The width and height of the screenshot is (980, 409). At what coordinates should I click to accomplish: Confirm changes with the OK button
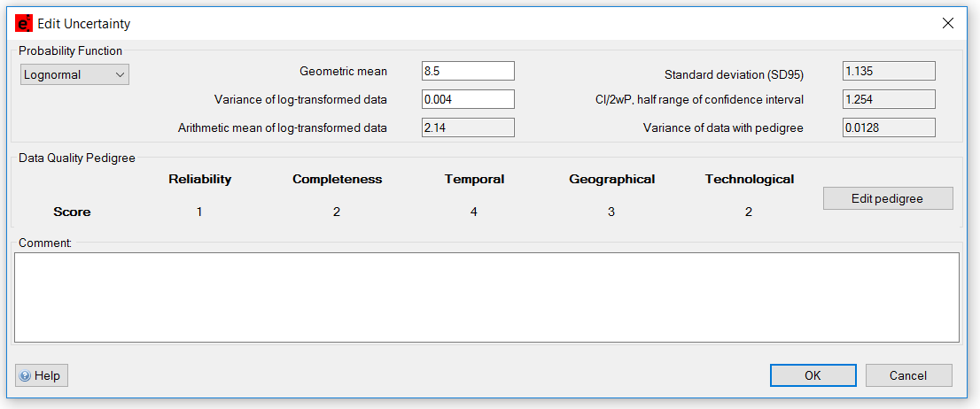click(x=813, y=375)
